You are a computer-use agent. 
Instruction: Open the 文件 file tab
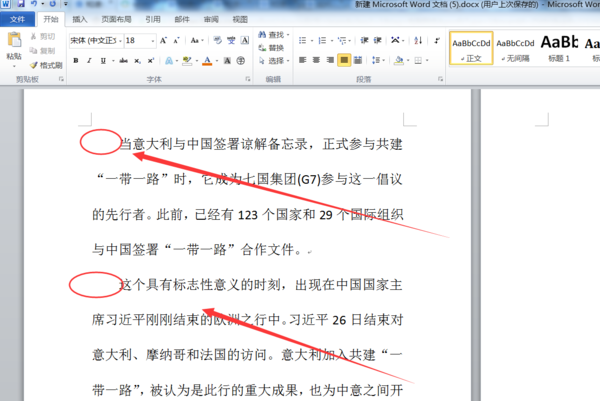(17, 19)
